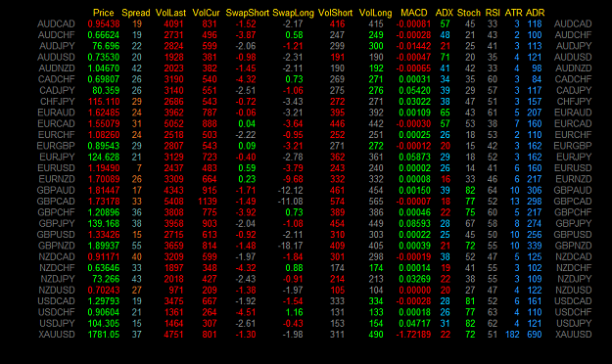Select the EURGBP symbol in left column

click(56, 146)
